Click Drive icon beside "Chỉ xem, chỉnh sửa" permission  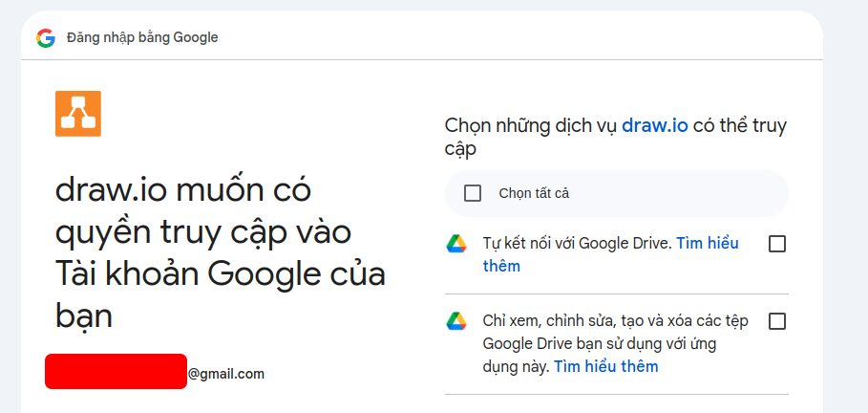pyautogui.click(x=456, y=321)
